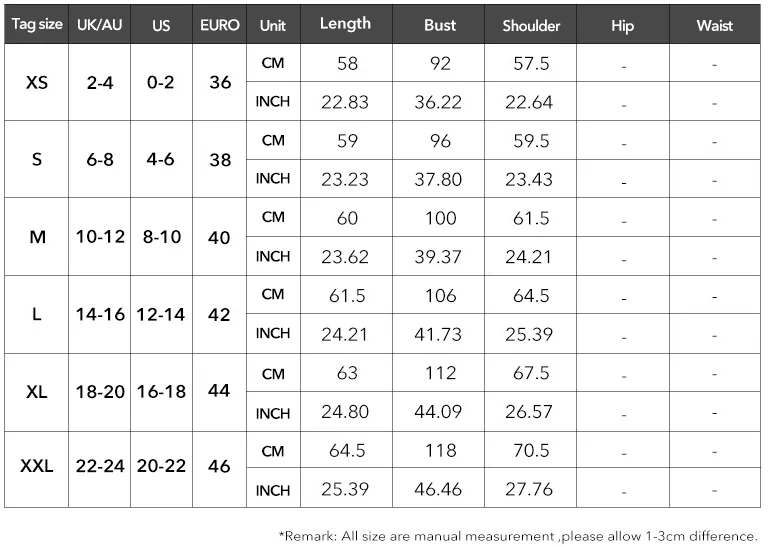Click the 16-18 US size cell
Viewport: 770px width, 547px height.
click(x=161, y=391)
